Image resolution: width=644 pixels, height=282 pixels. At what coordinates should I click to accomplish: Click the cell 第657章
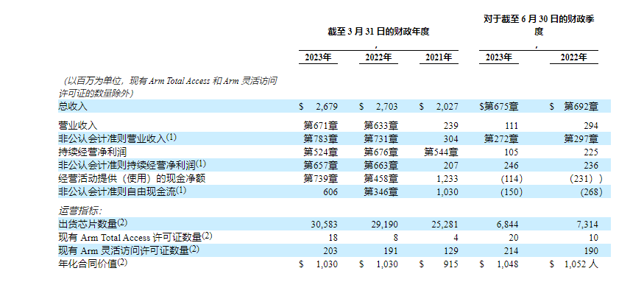coord(320,165)
